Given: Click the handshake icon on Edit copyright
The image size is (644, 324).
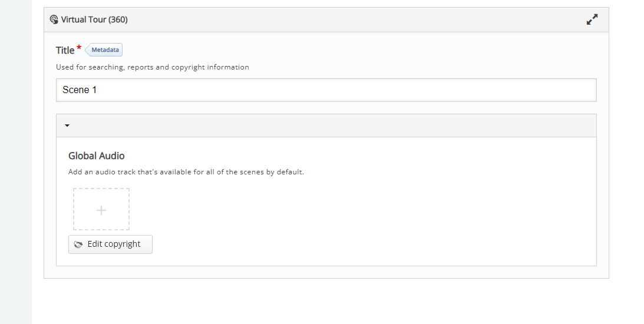Looking at the screenshot, I should click(x=78, y=244).
